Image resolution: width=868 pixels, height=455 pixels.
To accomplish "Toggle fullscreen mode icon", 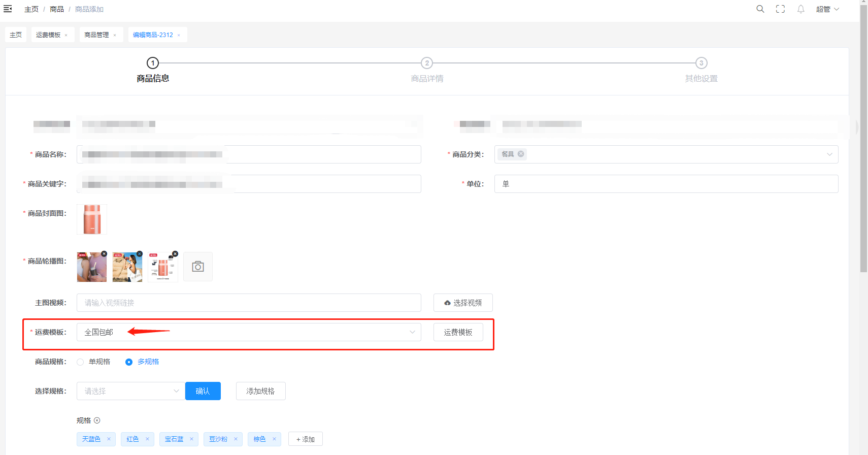I will [780, 9].
